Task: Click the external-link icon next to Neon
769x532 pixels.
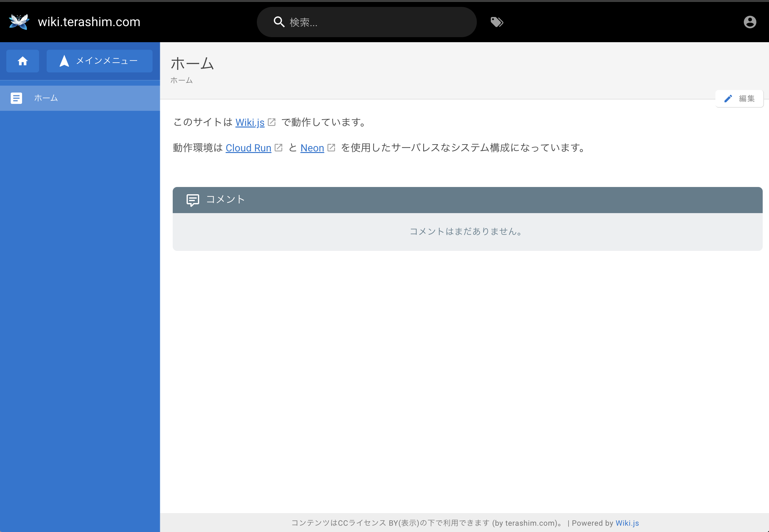Action: 331,147
